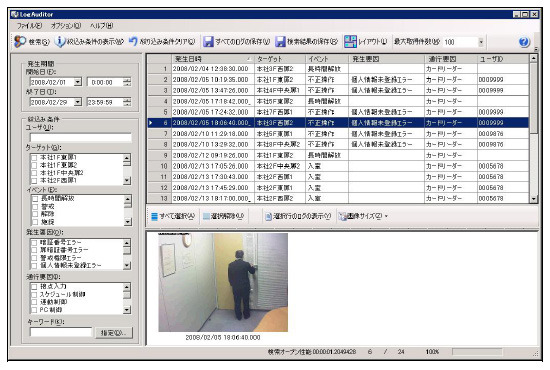Open the オプション (Options) menu
The image size is (550, 370).
[x=66, y=26]
